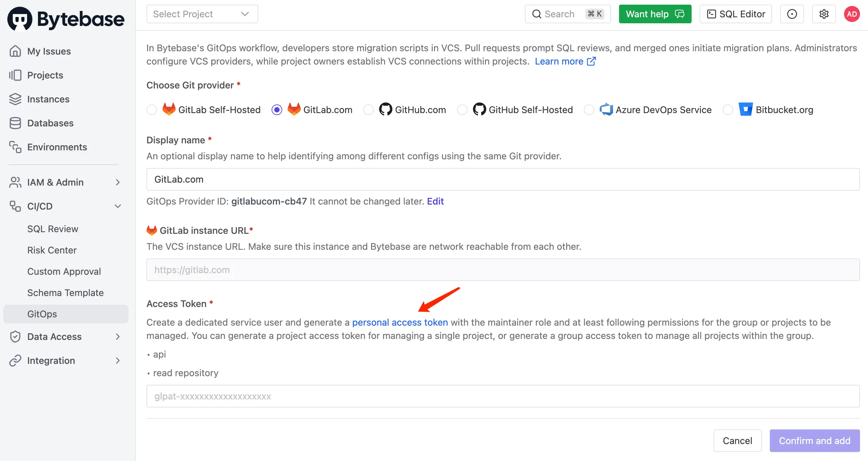Collapse the CI/CD section chevron

tap(117, 206)
